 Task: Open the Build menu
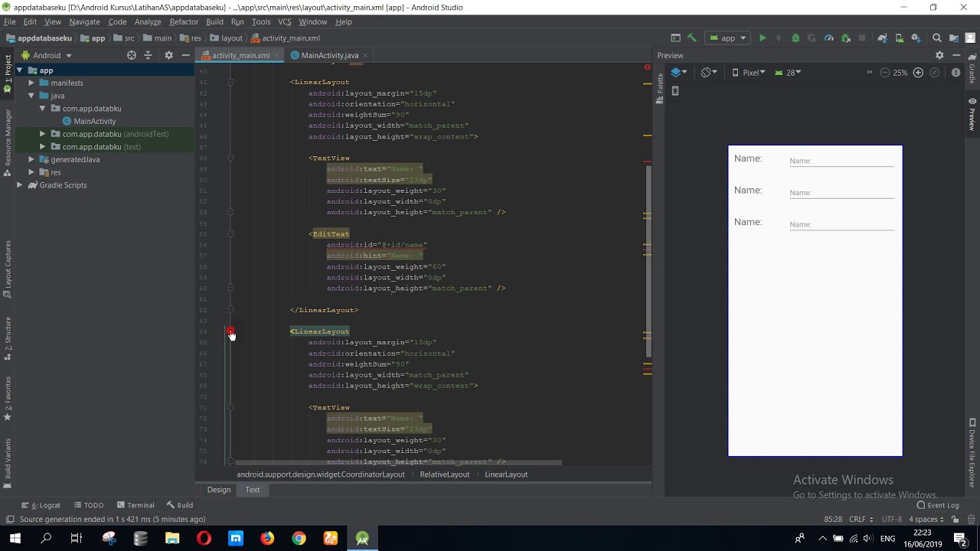click(x=214, y=22)
